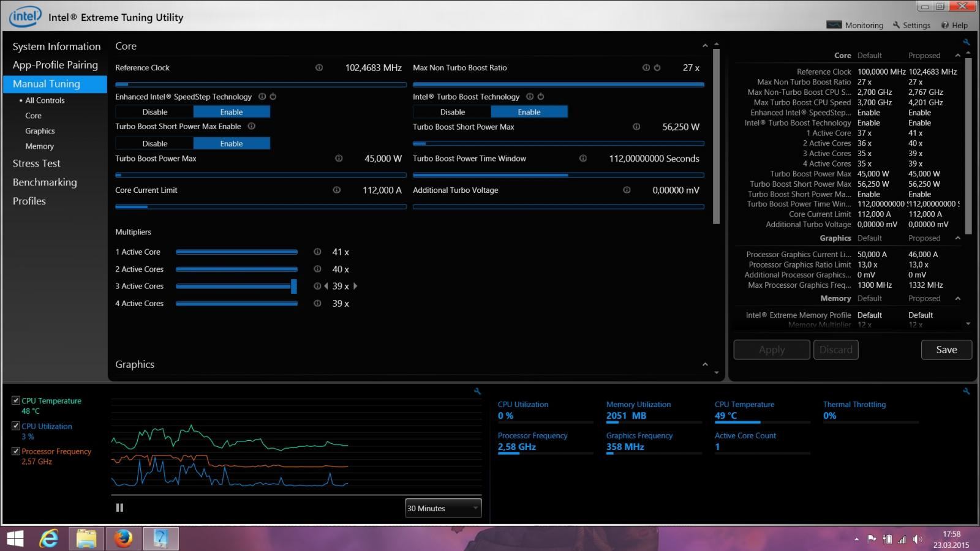Click info icon for Enhanced Intel SpeedStep Technology

262,97
